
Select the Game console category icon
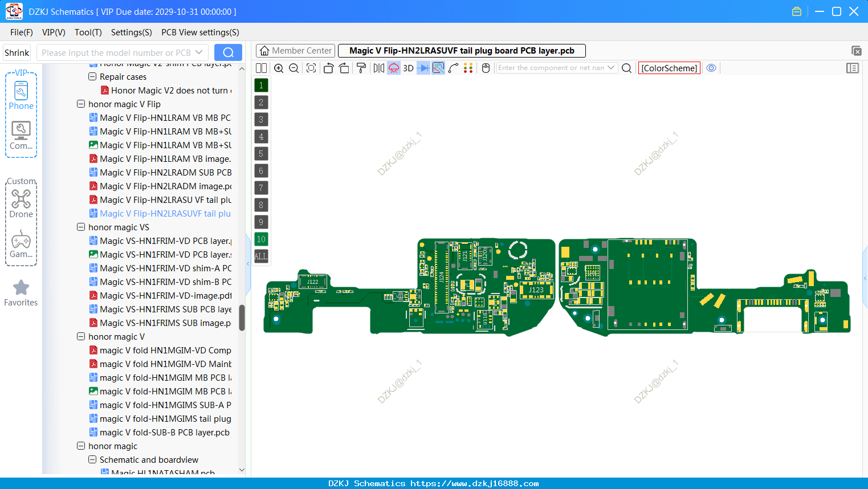[x=21, y=244]
